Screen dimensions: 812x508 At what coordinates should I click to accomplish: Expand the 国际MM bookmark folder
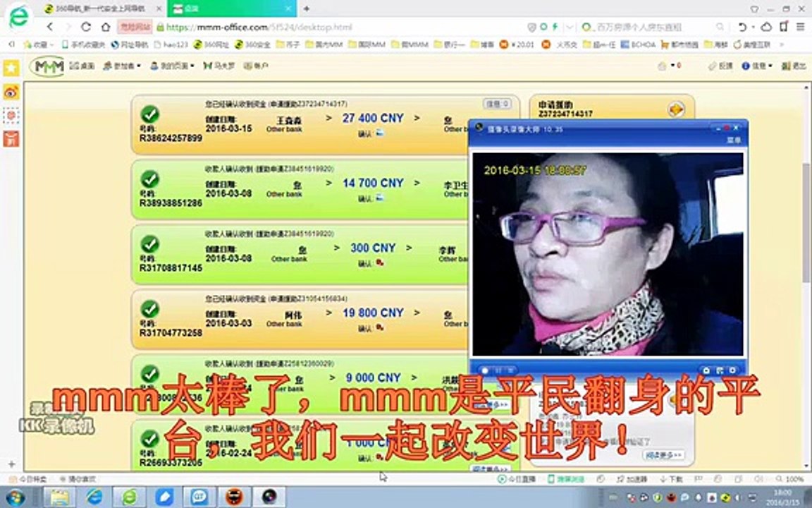click(x=367, y=44)
